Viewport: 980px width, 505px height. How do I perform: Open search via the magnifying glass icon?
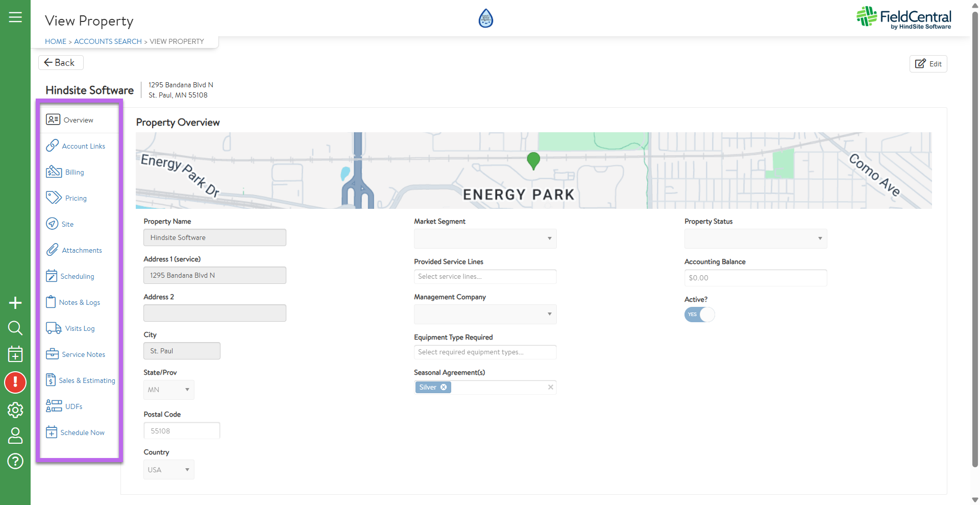click(15, 328)
